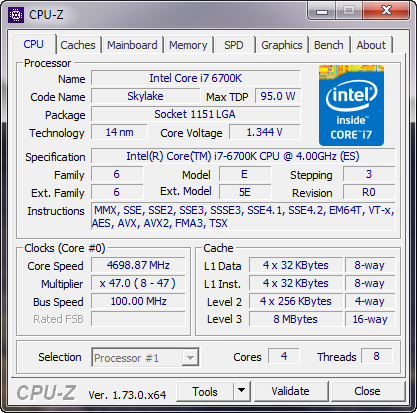Close the window with the red X
Screen dimensions: 417x413
pos(386,11)
